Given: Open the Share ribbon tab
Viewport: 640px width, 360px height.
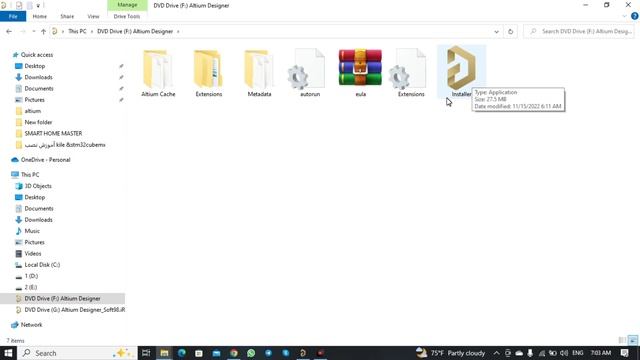Looking at the screenshot, I should 67,16.
